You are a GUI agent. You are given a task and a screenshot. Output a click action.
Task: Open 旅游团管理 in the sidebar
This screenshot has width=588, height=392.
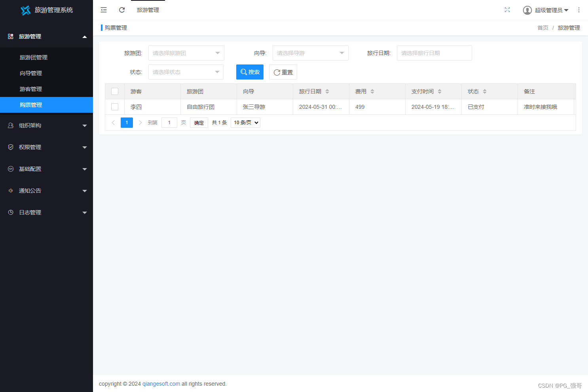pyautogui.click(x=46, y=57)
